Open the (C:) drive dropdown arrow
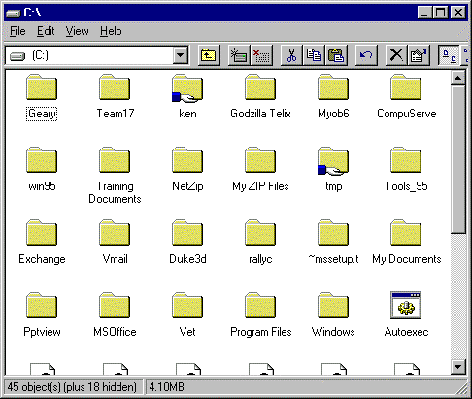The height and width of the screenshot is (399, 472). (180, 55)
